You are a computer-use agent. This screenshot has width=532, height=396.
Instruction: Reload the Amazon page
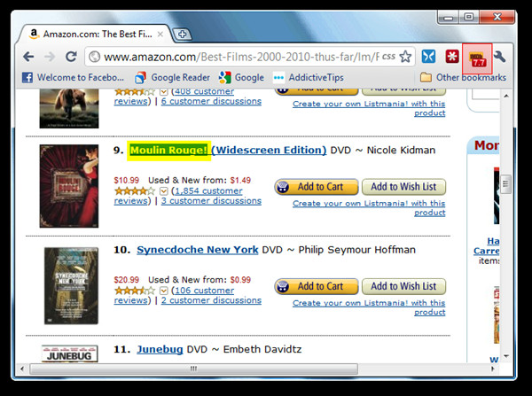point(71,57)
